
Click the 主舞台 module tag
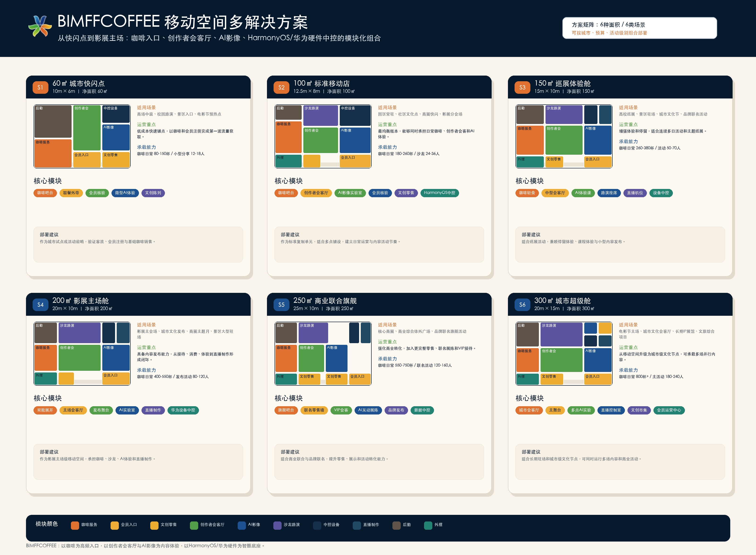point(555,410)
